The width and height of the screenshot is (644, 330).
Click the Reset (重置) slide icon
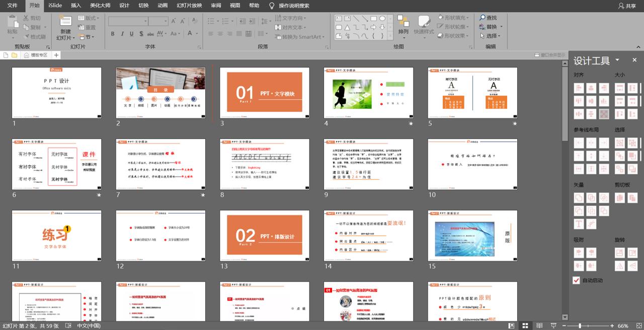[x=87, y=28]
